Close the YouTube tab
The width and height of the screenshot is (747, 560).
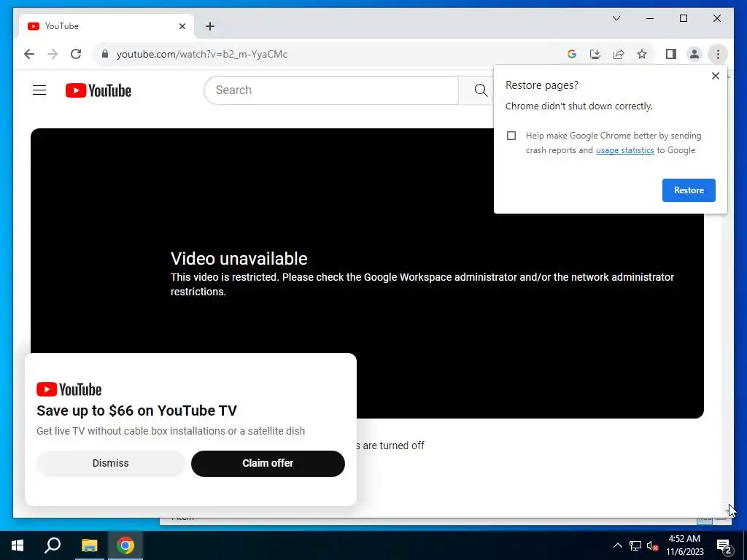coord(182,26)
